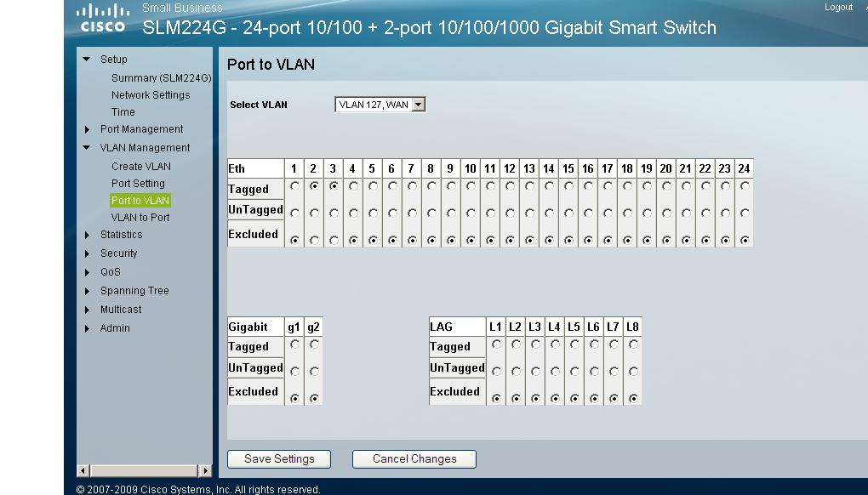Open the Port Setting page
This screenshot has height=495, width=868.
point(138,184)
